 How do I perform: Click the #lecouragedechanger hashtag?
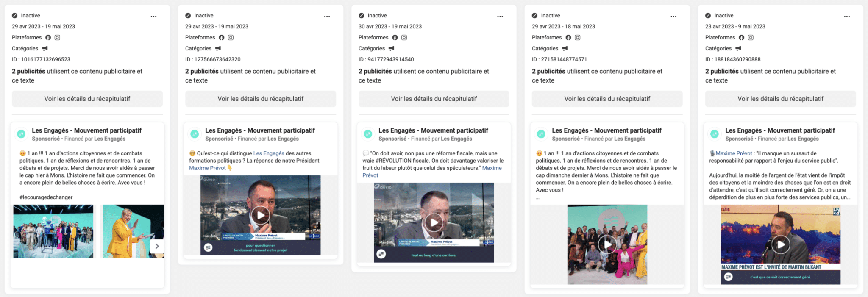(46, 197)
